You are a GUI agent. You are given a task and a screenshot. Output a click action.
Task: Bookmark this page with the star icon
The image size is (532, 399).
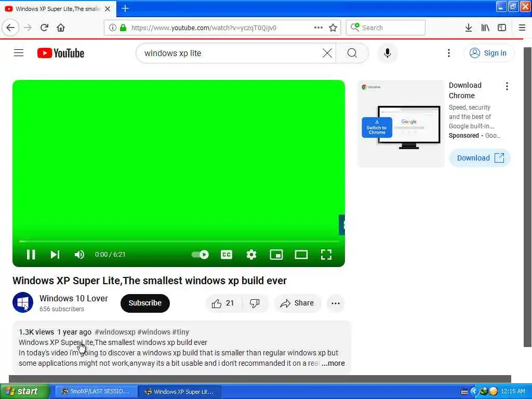tap(333, 28)
